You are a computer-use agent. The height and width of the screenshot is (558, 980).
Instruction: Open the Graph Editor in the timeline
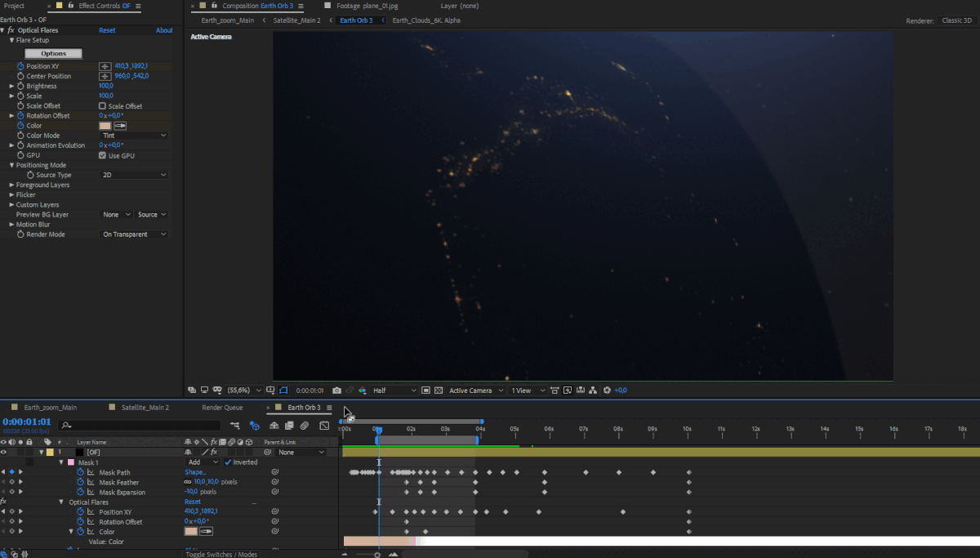324,425
